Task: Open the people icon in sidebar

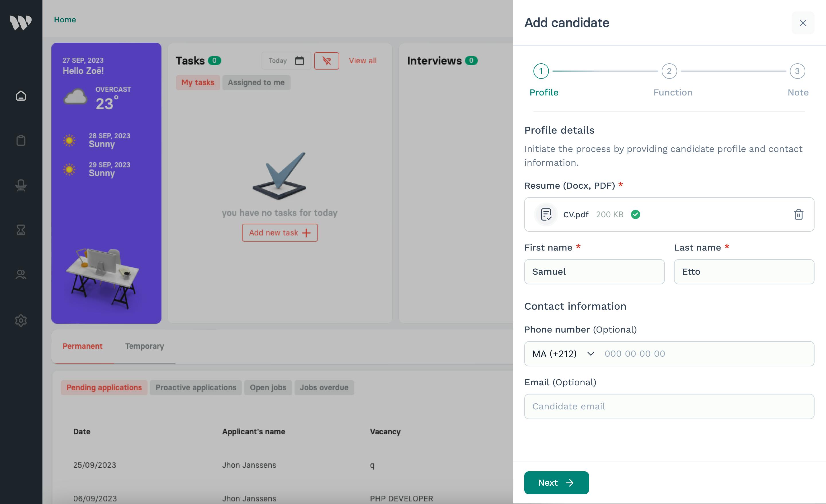Action: click(x=21, y=275)
